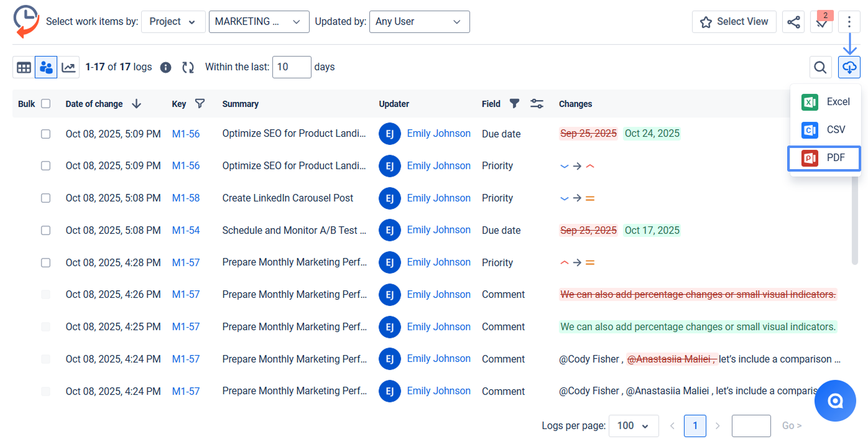Viewport: 868px width, 439px height.
Task: Click the green added comment text
Action: [698, 326]
